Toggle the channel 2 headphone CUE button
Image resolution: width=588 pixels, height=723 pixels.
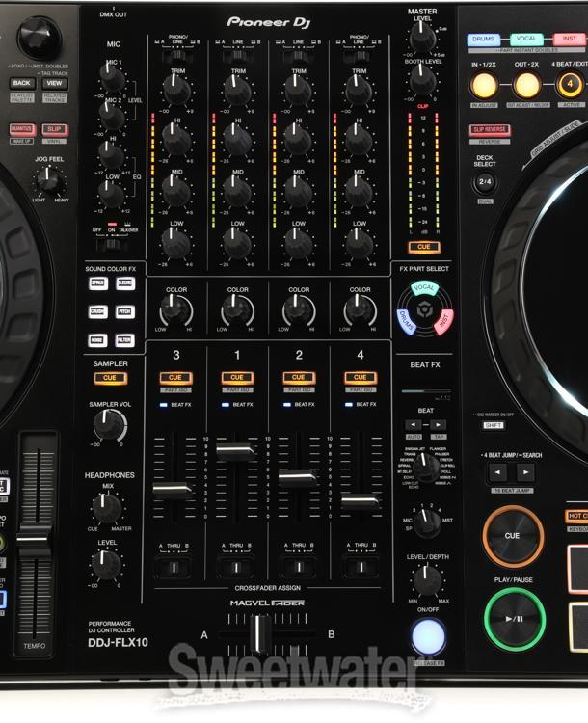pos(299,378)
